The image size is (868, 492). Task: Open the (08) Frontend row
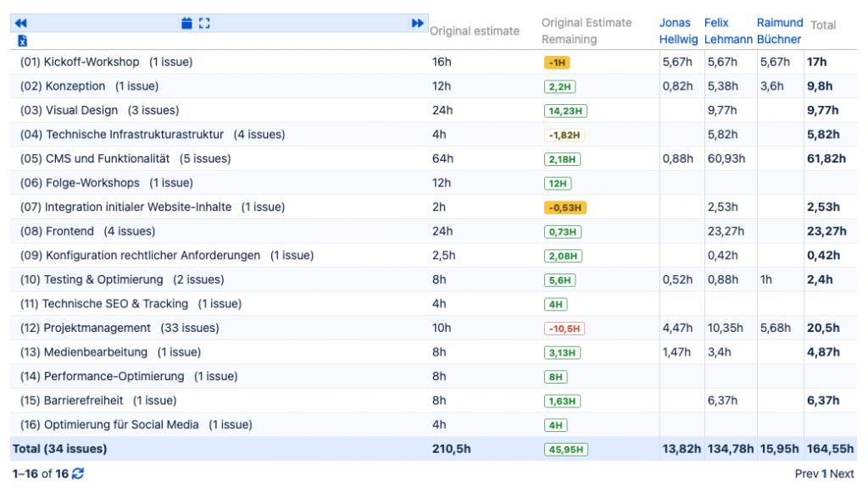87,231
